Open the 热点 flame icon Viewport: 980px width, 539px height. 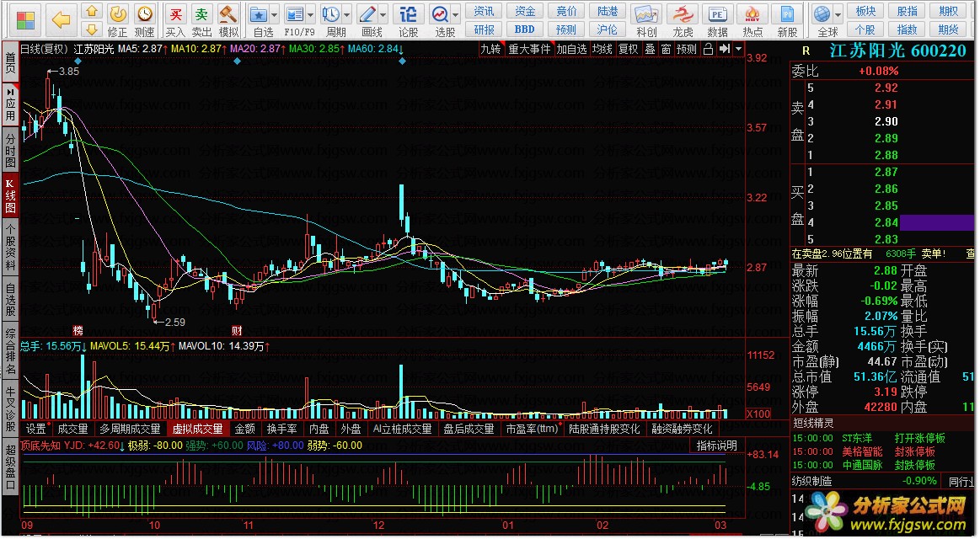[x=752, y=14]
